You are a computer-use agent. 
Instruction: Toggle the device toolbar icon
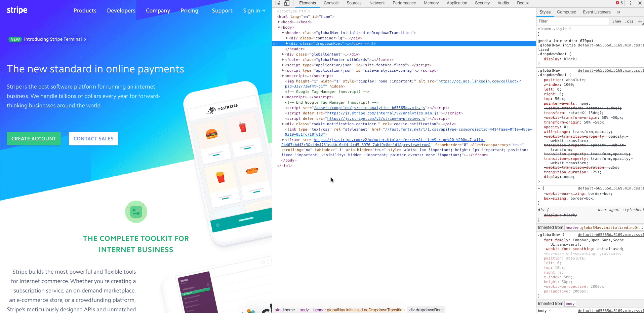pos(287,3)
